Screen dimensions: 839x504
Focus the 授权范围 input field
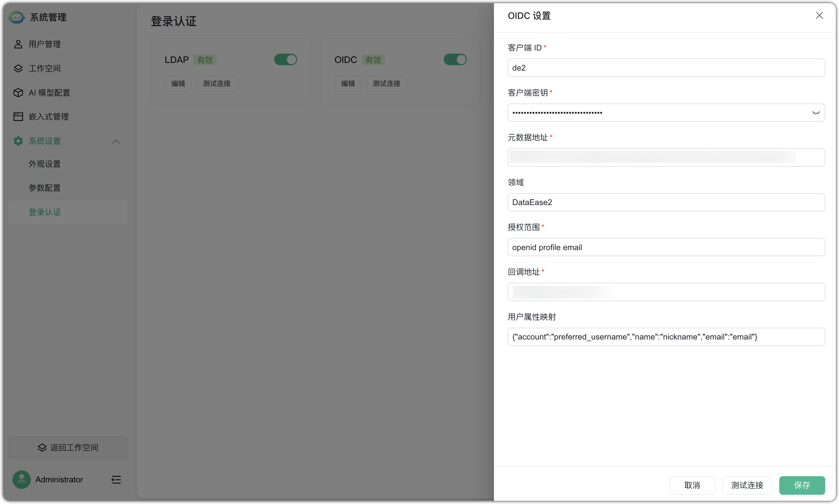coord(666,247)
